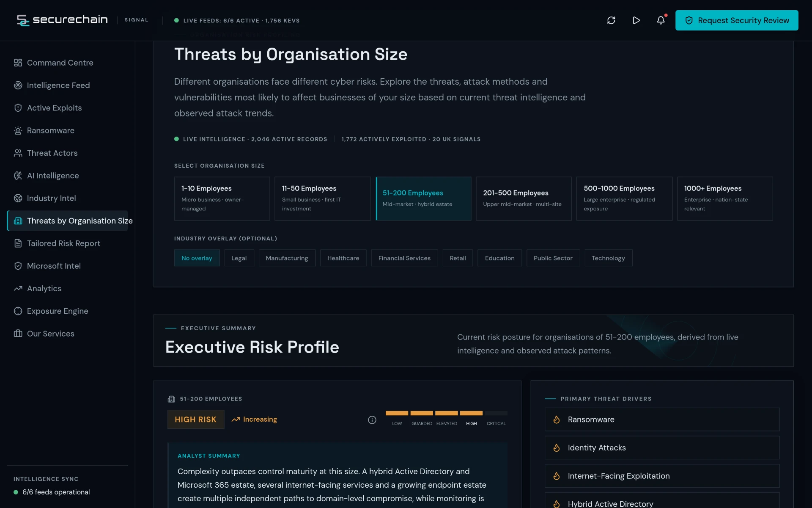Open the Identity Attacks threat driver row

662,448
